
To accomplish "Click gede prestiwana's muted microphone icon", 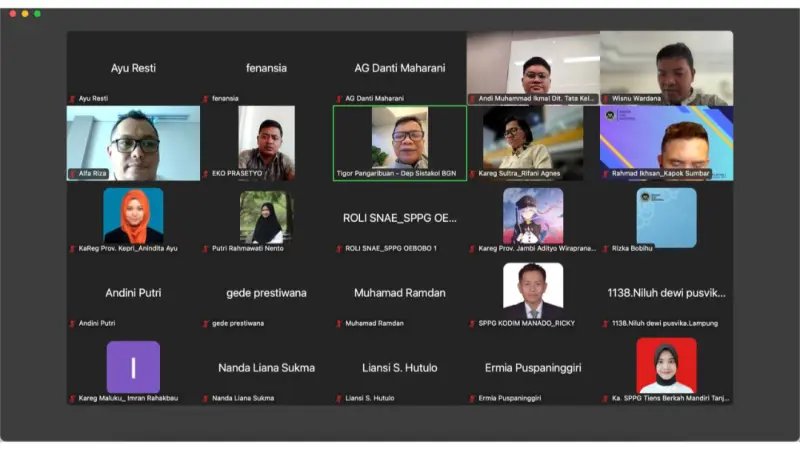I will [206, 324].
